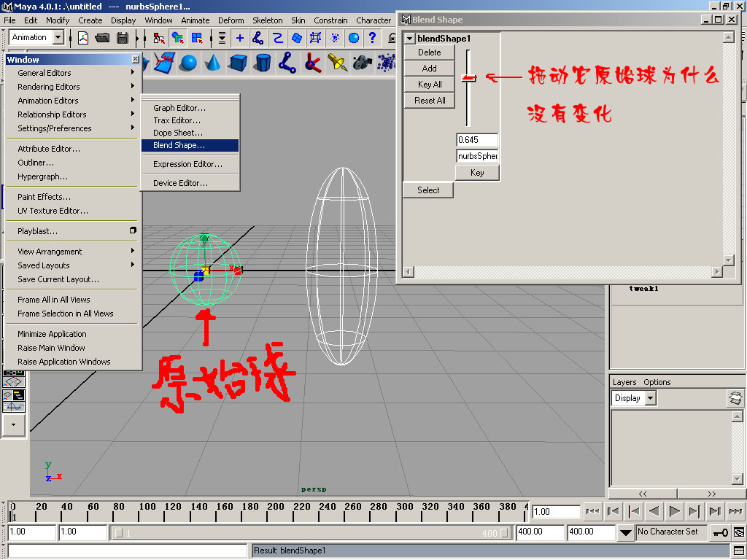
Task: Toggle the rendering selection mask sphere icon
Action: click(354, 38)
